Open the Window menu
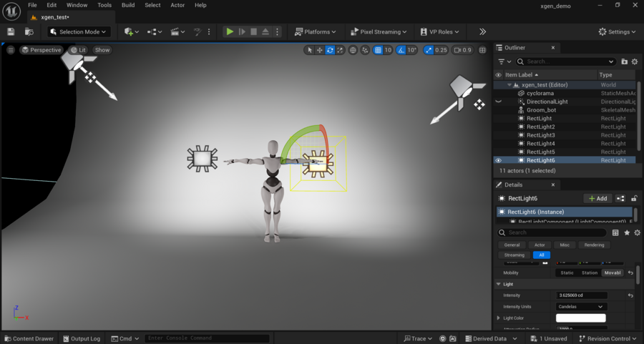The image size is (644, 344). (x=77, y=5)
